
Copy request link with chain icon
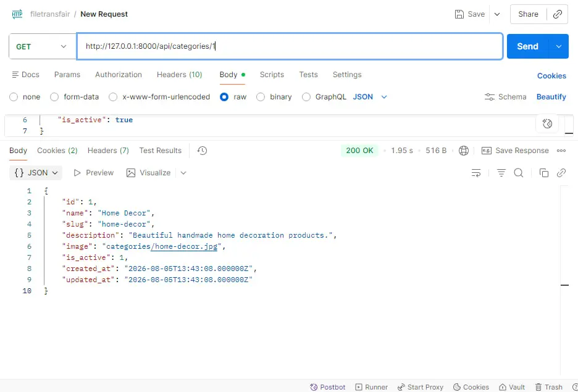(x=558, y=14)
